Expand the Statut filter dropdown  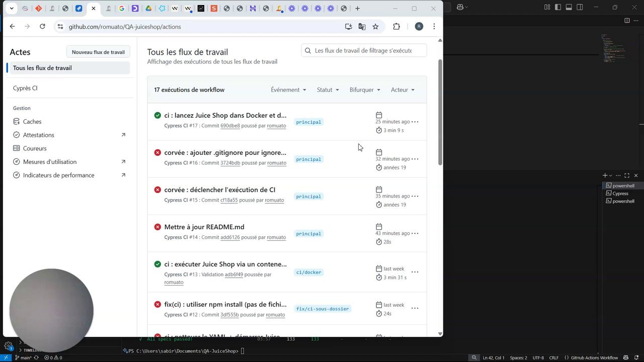328,89
